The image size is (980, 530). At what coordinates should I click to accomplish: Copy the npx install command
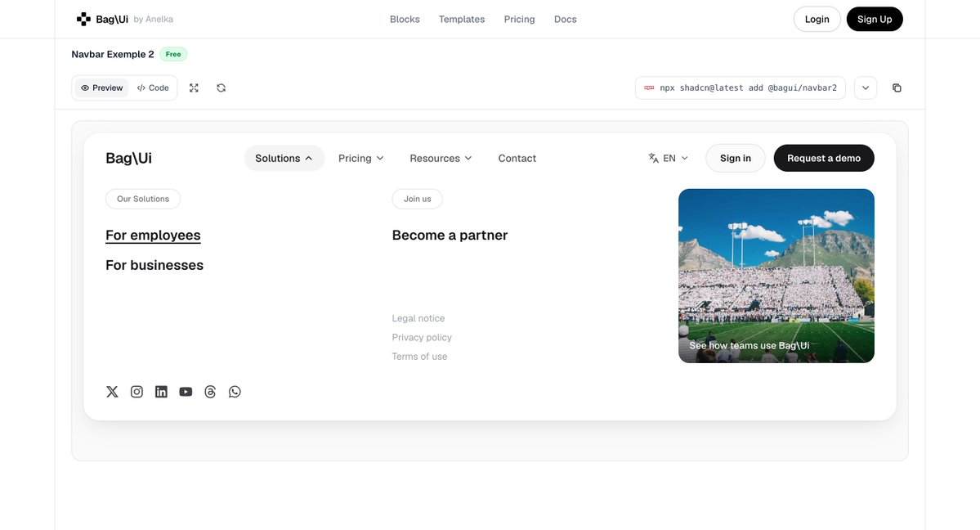[897, 88]
